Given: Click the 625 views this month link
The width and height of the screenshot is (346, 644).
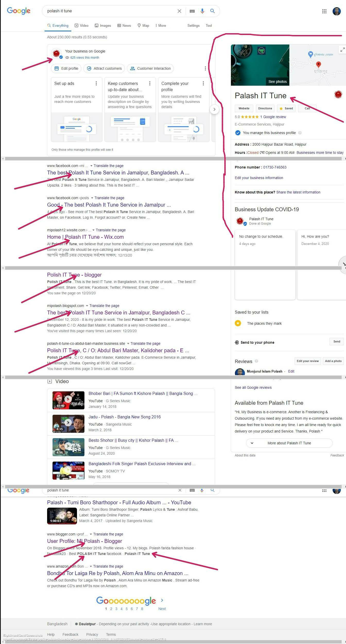Looking at the screenshot, I should [84, 58].
